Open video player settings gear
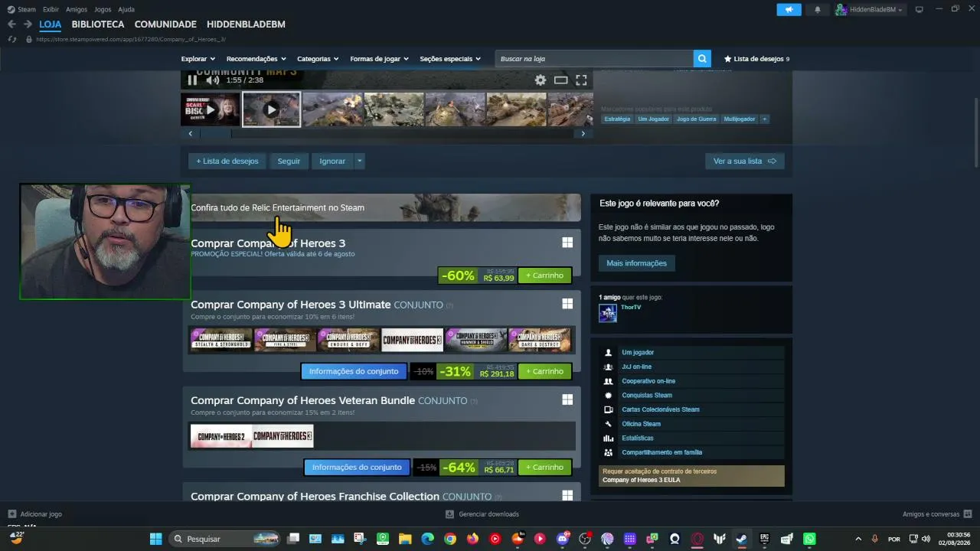Screen dimensions: 980x551 (x=541, y=80)
